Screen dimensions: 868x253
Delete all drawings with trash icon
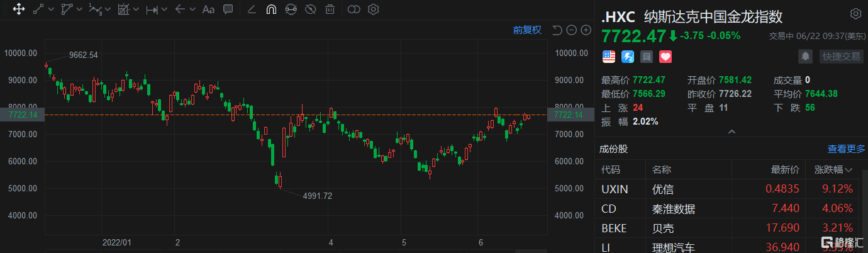point(330,9)
